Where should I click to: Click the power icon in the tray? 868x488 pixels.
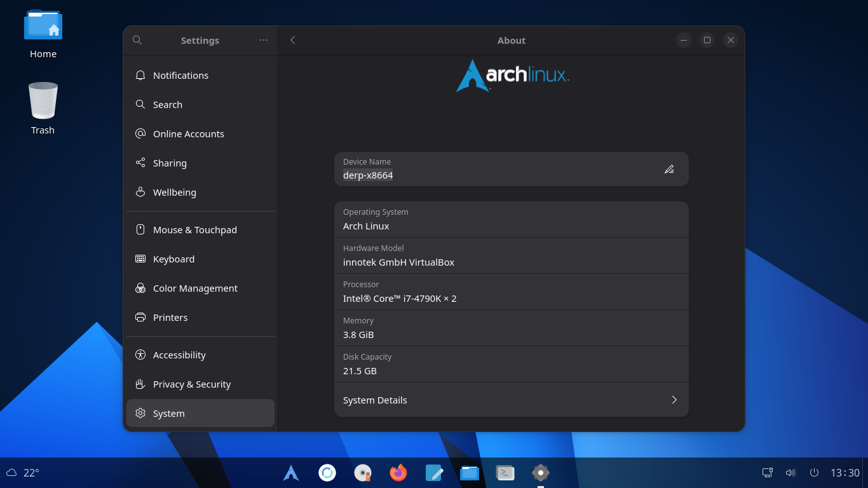click(x=814, y=473)
